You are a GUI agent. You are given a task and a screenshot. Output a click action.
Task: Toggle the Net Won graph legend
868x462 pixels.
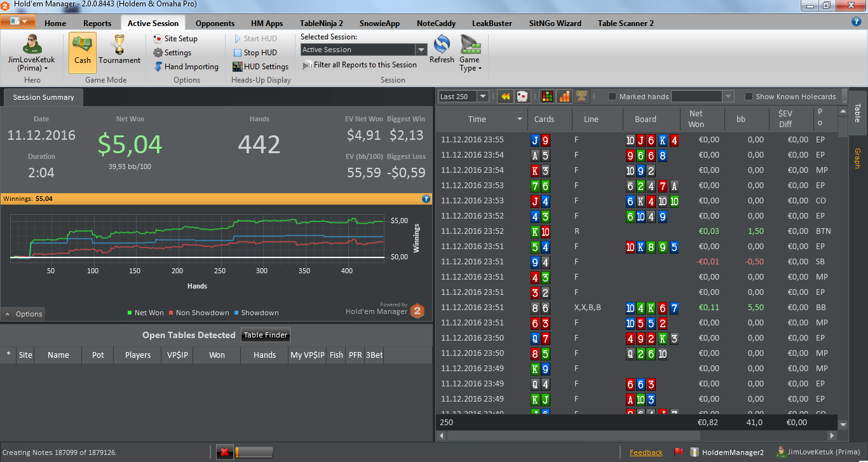point(146,313)
